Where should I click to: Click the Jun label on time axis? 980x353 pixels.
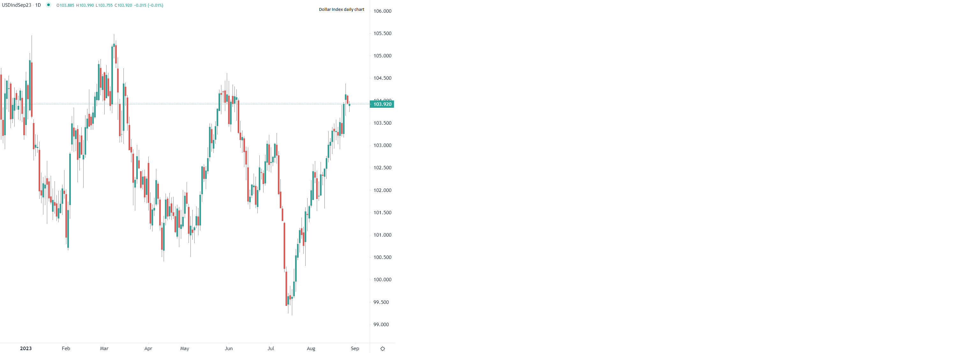pos(229,349)
